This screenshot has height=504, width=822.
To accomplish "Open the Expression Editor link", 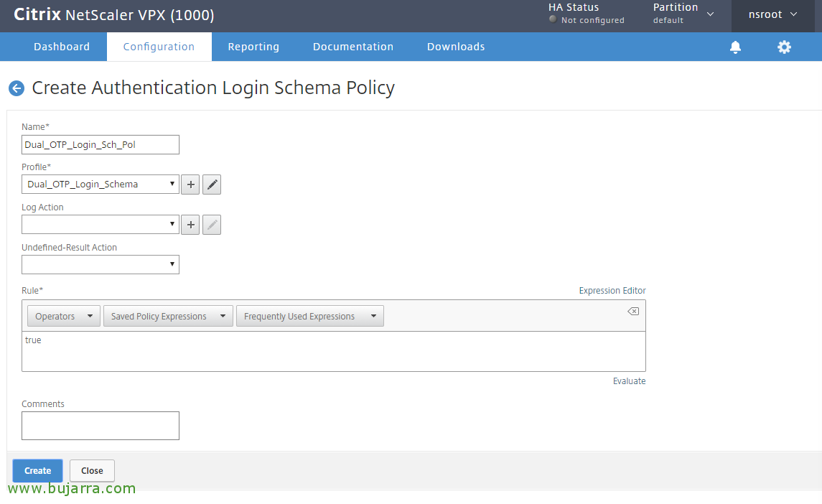I will click(612, 291).
